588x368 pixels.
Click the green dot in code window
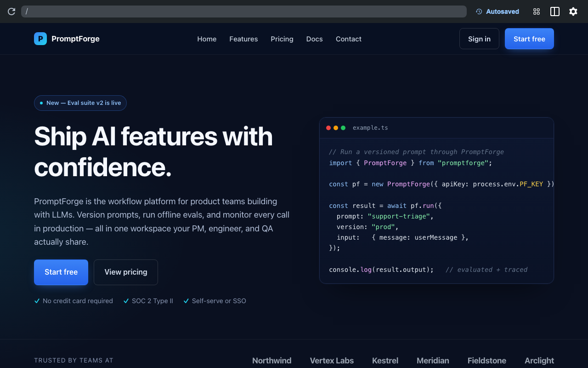coord(343,128)
